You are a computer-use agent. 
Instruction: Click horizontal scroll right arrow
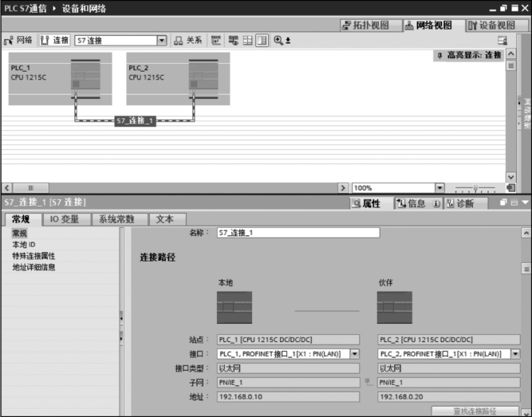coord(343,187)
